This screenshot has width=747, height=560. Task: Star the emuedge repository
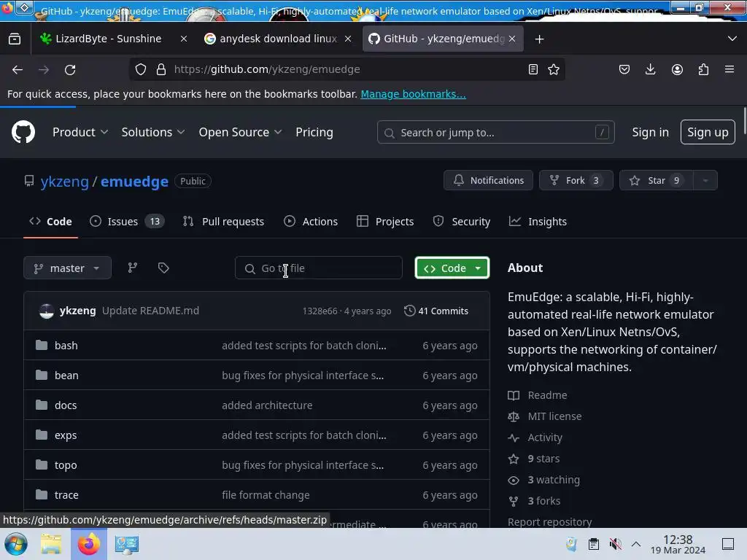656,181
